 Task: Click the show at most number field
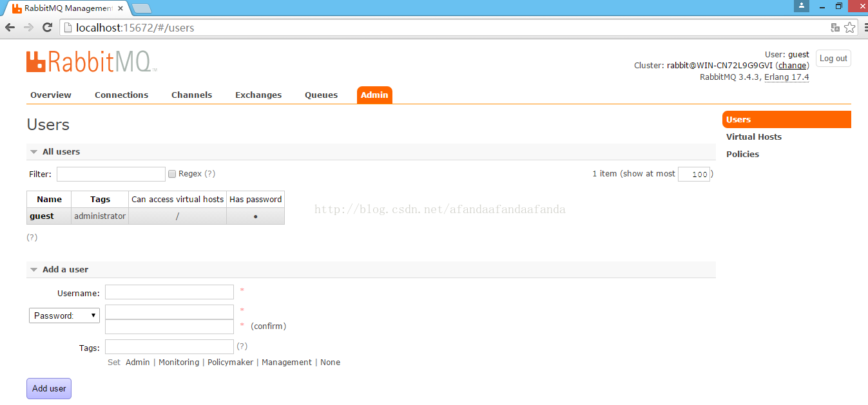pos(694,174)
